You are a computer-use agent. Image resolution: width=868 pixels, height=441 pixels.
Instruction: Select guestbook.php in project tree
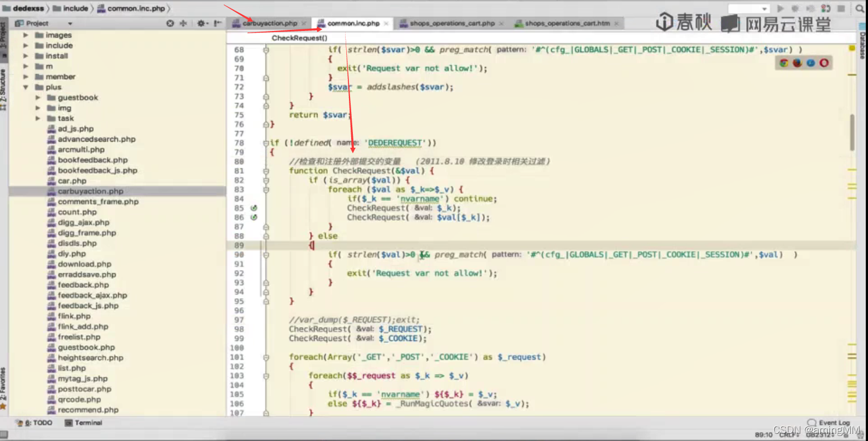pyautogui.click(x=81, y=347)
